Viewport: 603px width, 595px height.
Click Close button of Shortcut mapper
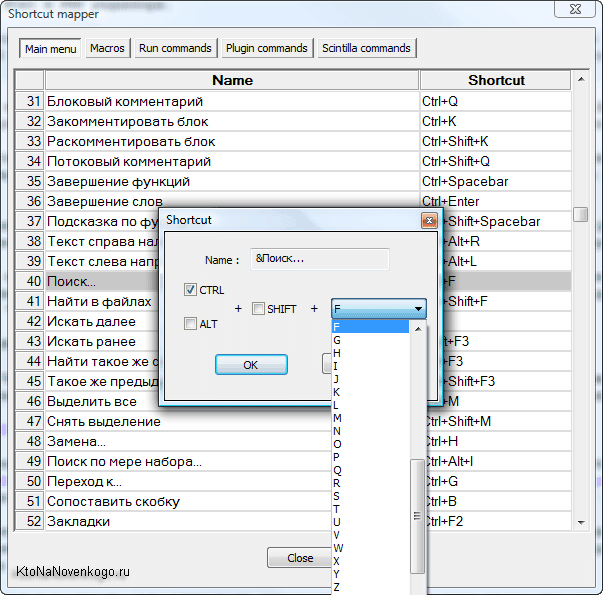click(x=300, y=558)
